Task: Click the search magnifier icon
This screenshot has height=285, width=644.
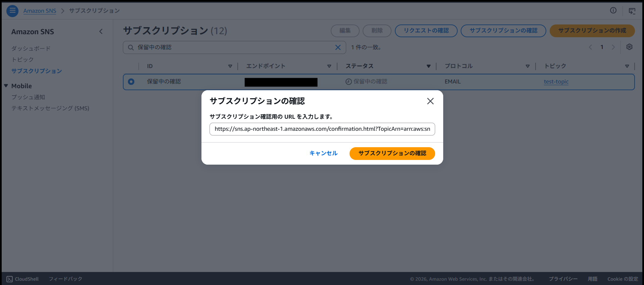Action: pos(131,48)
